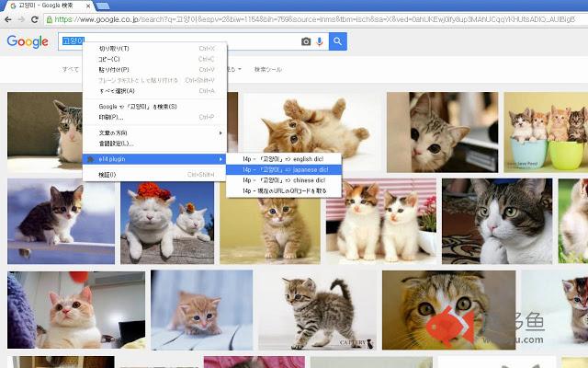Screen dimensions: 588x368
Task: Open the 検索ツール search tools link
Action: click(267, 69)
